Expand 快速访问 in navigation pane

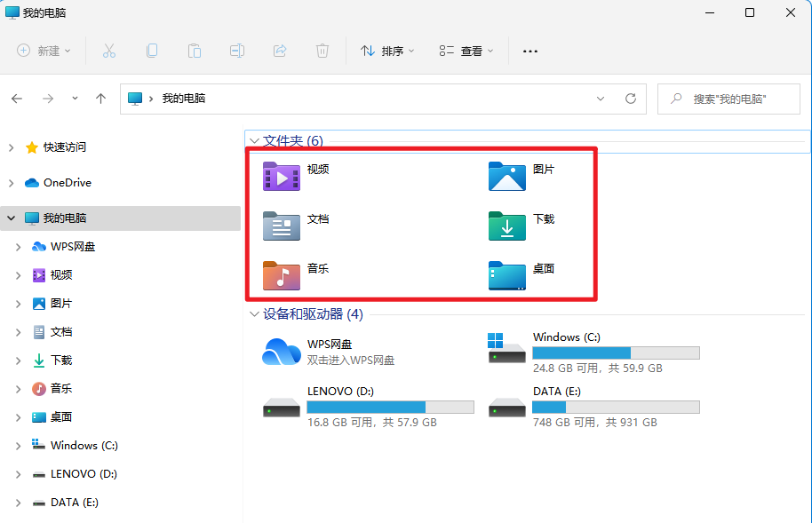coord(12,147)
